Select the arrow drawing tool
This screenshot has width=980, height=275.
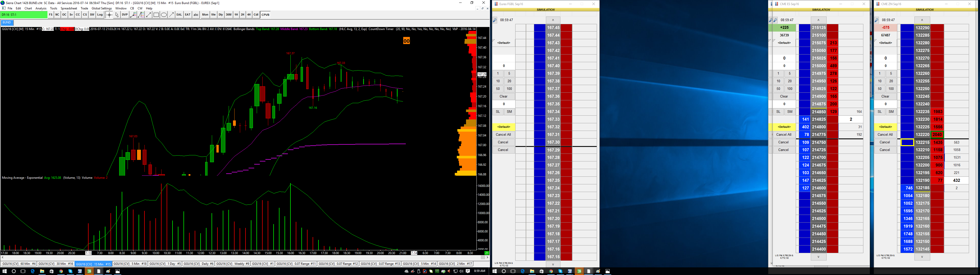point(171,15)
